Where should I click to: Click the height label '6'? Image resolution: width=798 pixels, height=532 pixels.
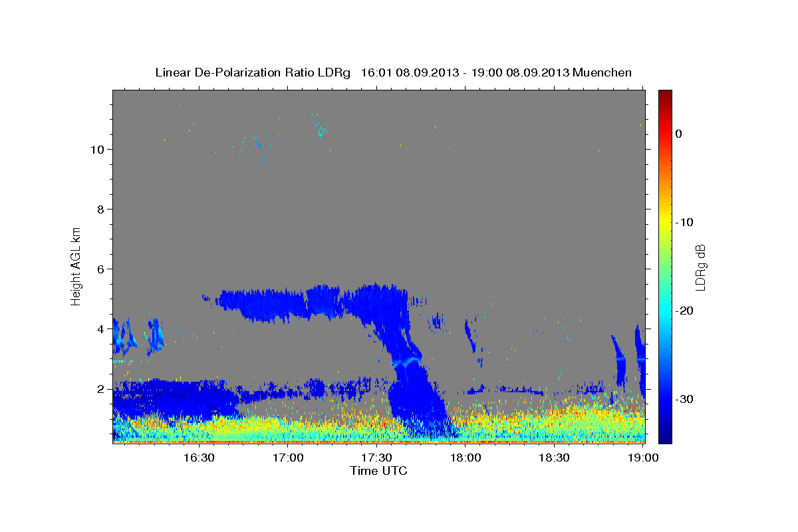point(100,269)
